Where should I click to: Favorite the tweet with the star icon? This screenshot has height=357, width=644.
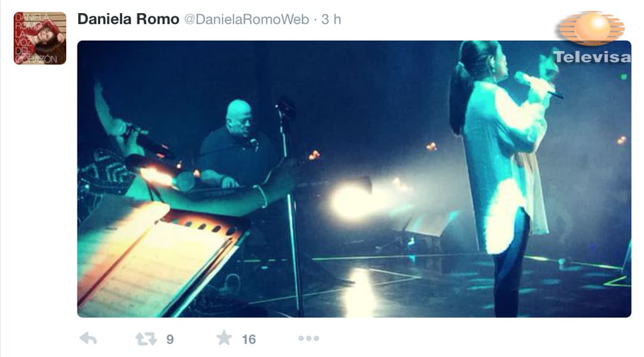click(224, 338)
